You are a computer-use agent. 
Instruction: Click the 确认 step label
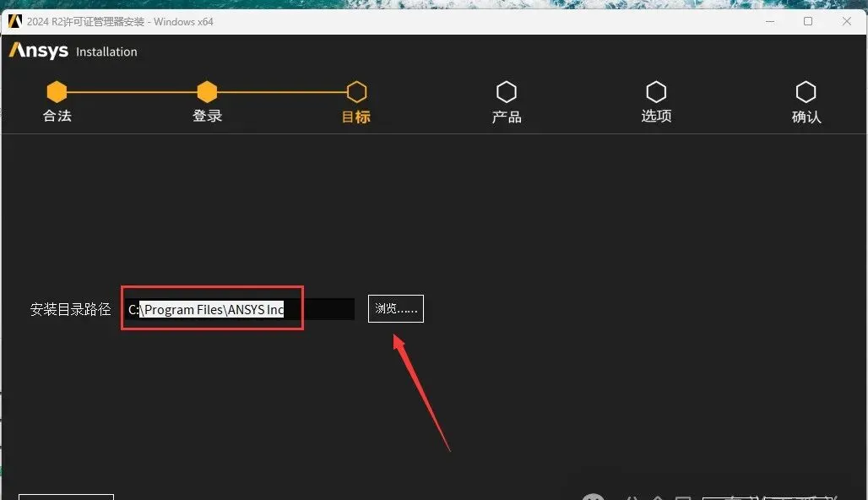(x=806, y=117)
